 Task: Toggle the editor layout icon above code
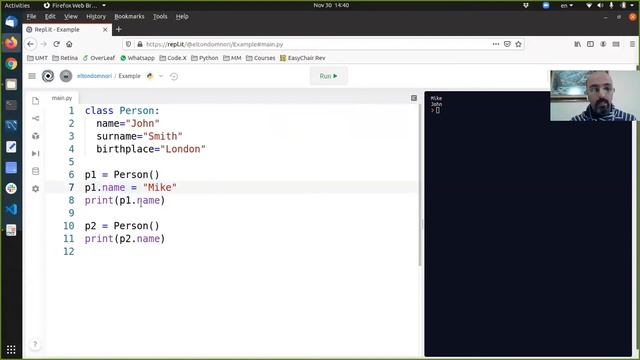click(414, 98)
